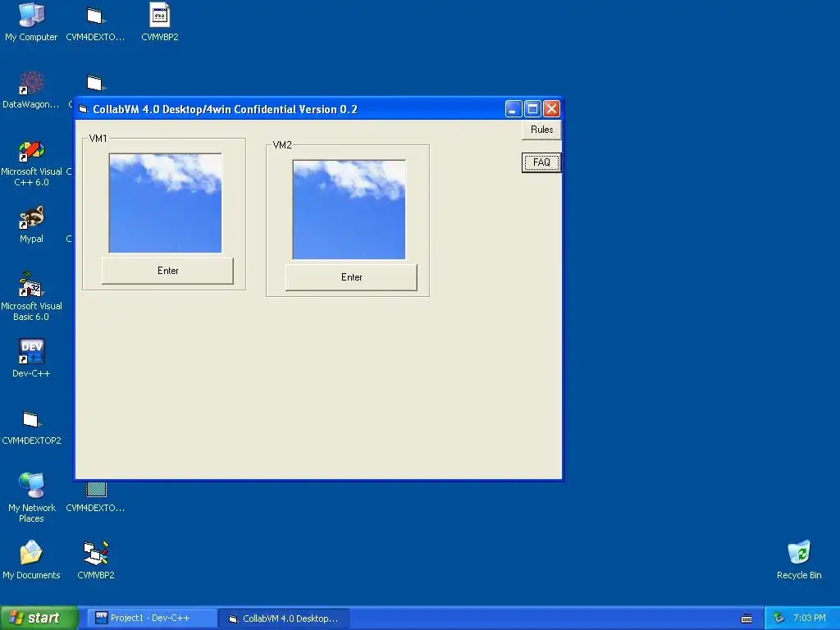The image size is (840, 630).
Task: Click the VM2 sky preview thumbnail
Action: coord(349,209)
